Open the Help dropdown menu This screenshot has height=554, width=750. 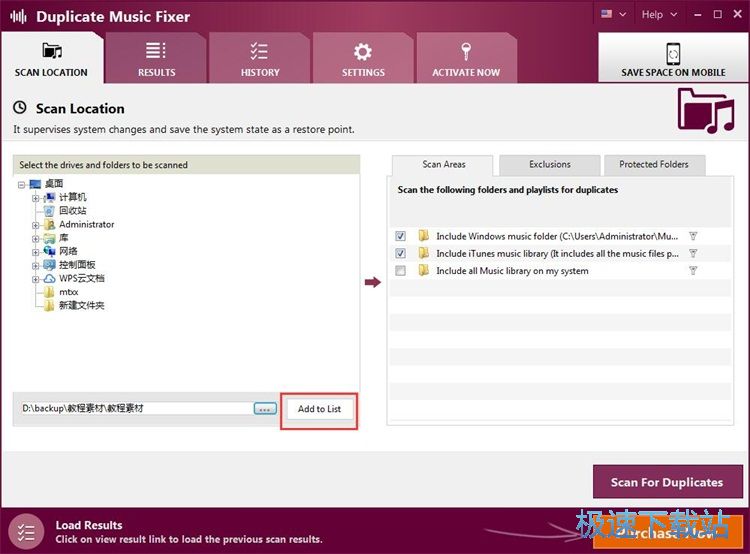pyautogui.click(x=659, y=14)
